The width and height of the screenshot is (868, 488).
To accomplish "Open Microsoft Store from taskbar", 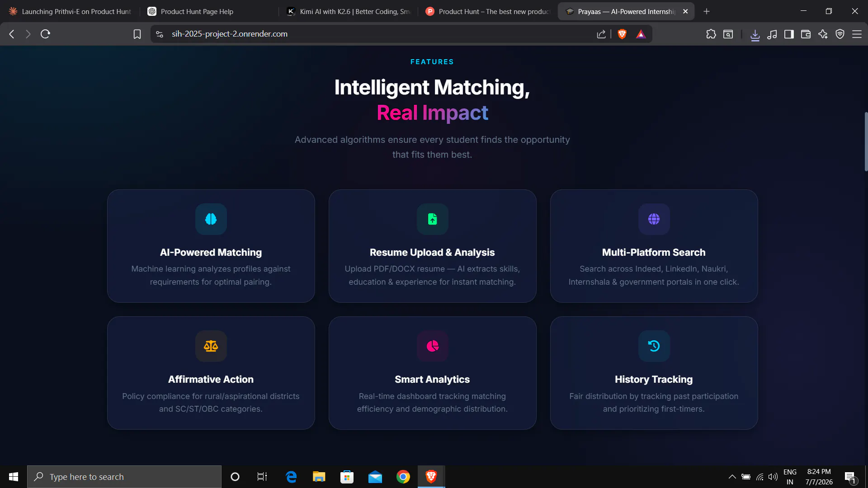I will pos(347,477).
